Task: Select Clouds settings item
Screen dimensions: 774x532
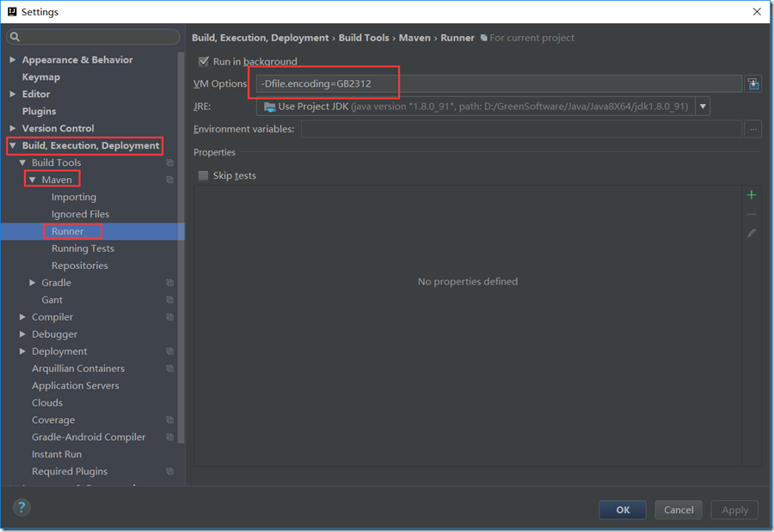Action: (47, 403)
